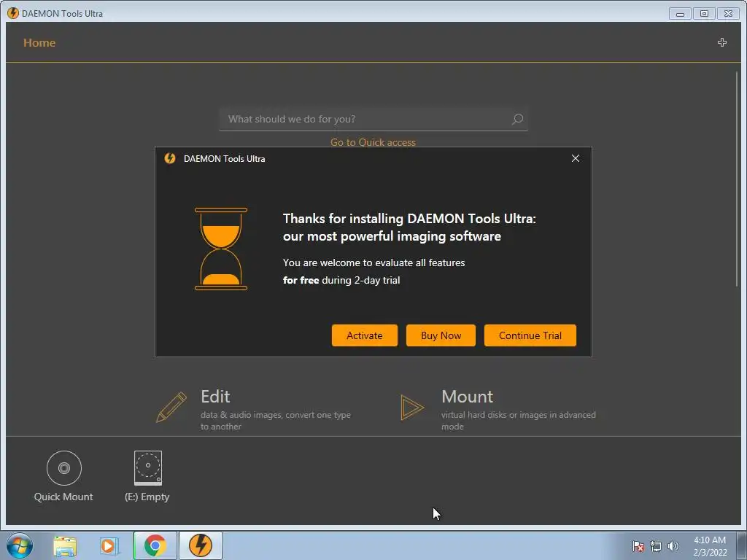Launch Windows Media Player from taskbar
747x560 pixels.
(109, 546)
